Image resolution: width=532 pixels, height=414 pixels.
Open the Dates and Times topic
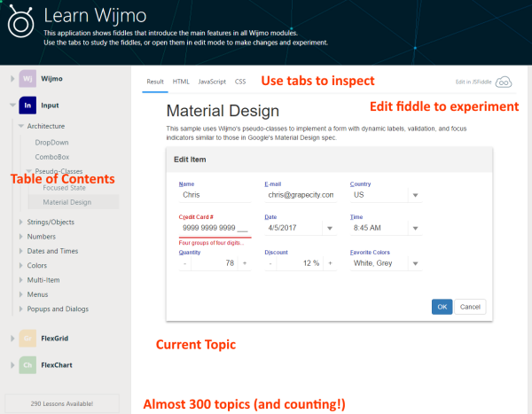52,251
